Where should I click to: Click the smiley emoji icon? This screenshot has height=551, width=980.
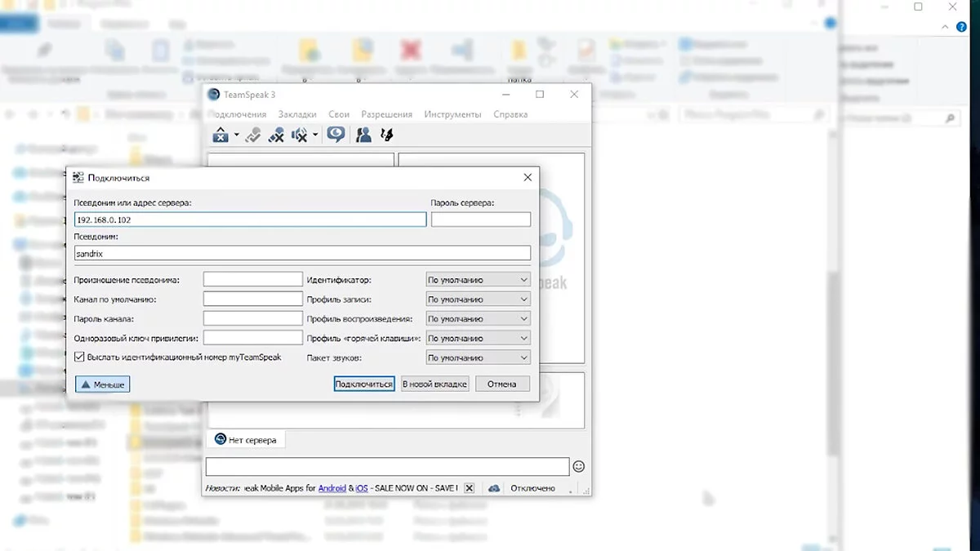[x=579, y=467]
